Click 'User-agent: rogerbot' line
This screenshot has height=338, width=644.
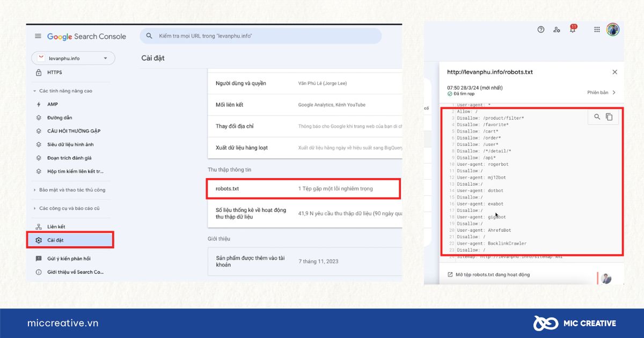click(483, 164)
